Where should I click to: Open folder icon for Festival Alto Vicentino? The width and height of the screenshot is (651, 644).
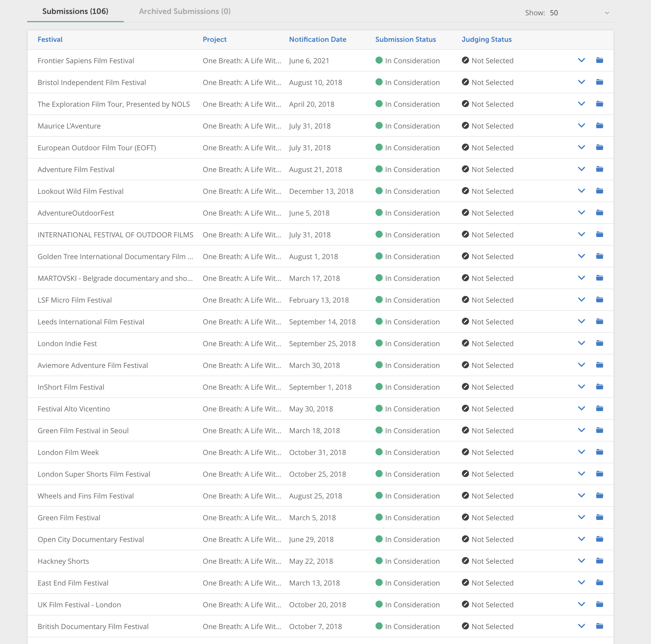[600, 408]
